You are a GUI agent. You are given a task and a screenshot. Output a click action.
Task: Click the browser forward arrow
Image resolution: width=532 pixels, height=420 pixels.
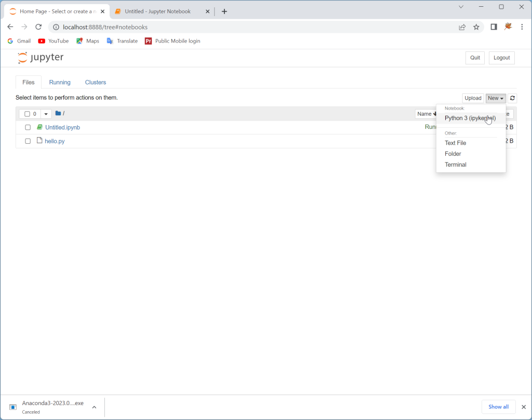click(24, 27)
